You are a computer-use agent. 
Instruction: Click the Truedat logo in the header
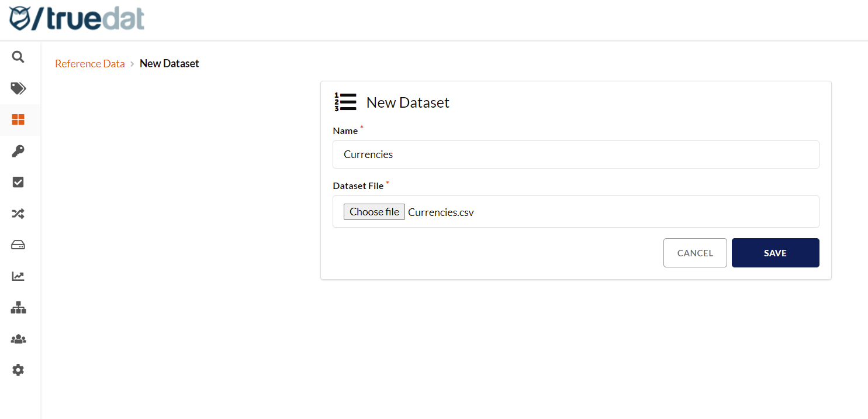(75, 18)
